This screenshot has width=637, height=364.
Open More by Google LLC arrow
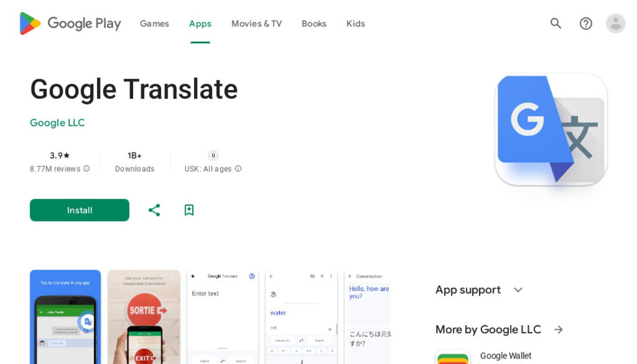click(559, 329)
